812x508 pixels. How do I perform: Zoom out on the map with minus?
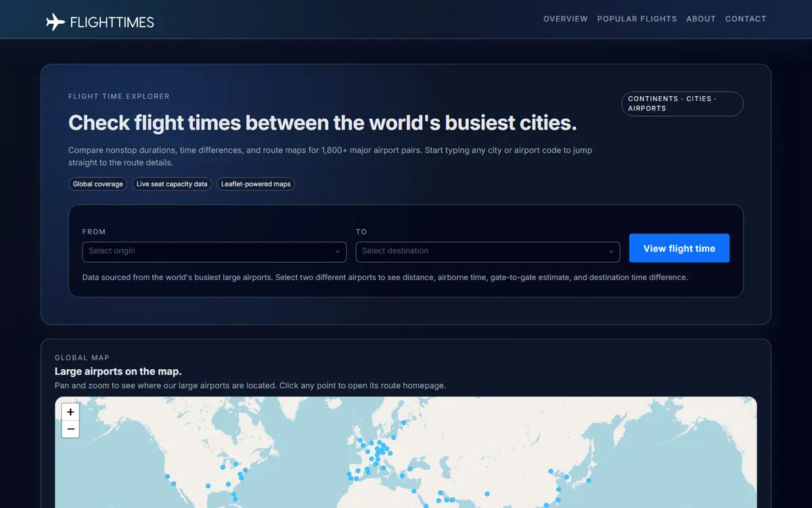[x=70, y=429]
